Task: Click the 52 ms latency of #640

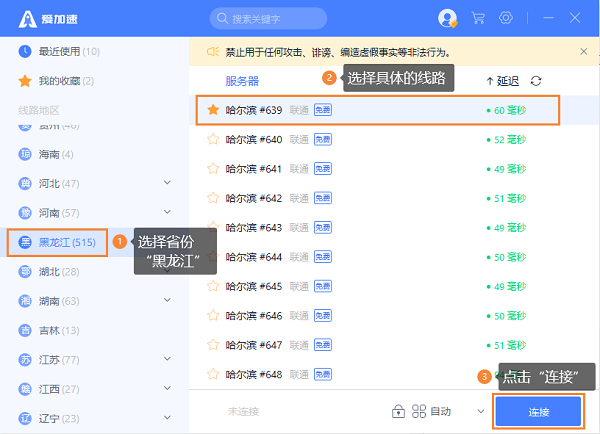Action: (x=506, y=140)
